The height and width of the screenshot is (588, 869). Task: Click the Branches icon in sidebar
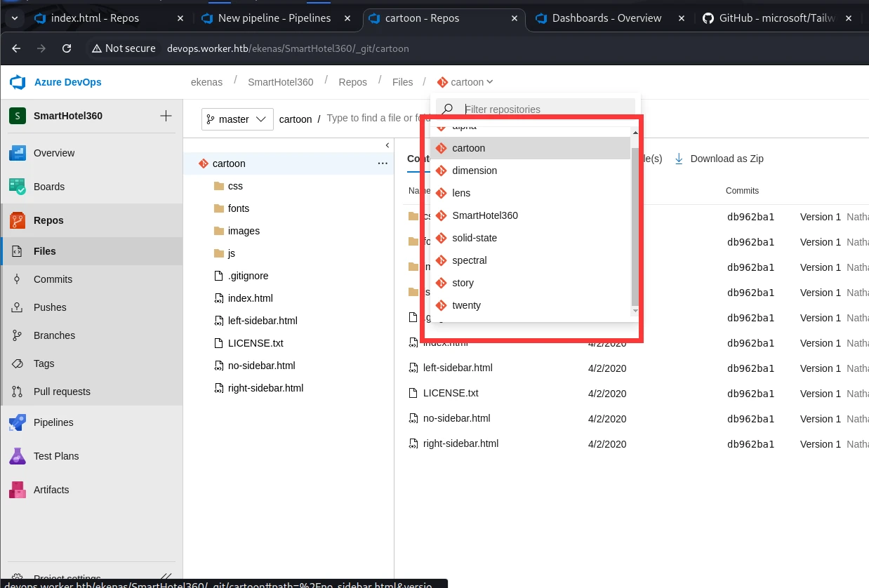pyautogui.click(x=17, y=335)
